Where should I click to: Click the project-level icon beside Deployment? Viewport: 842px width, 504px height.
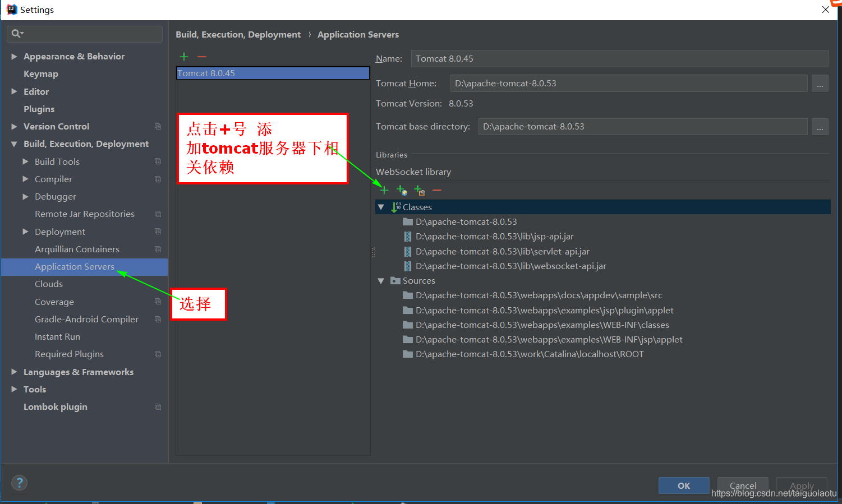tap(158, 232)
